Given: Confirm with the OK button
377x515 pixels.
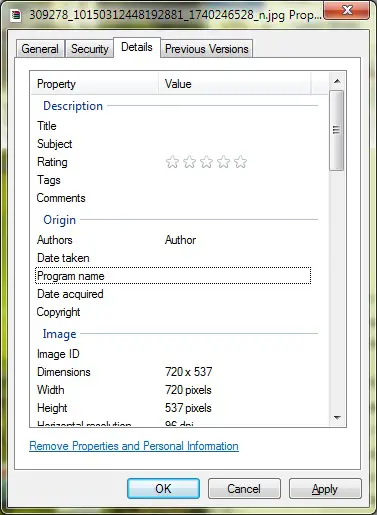Looking at the screenshot, I should (163, 489).
